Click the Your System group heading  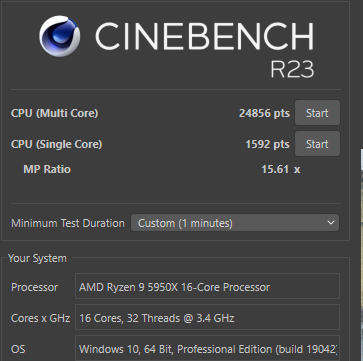37,258
